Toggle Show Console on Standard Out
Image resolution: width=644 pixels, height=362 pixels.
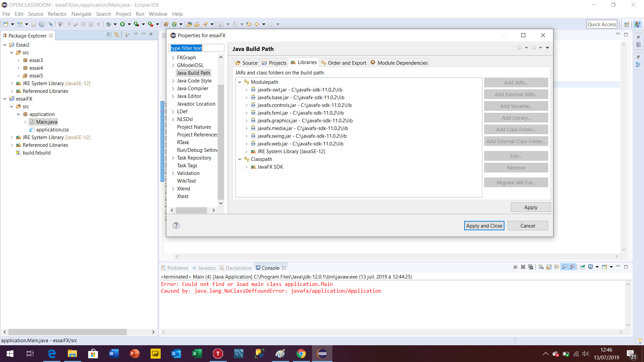565,267
